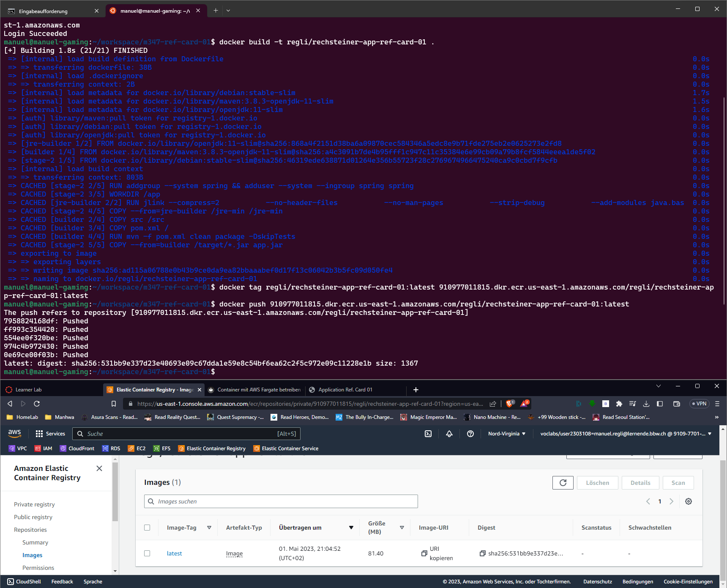Reload the browser page
Viewport: 727px width, 588px height.
[37, 404]
